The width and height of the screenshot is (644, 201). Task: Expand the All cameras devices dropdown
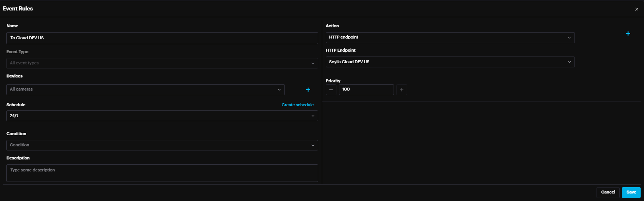pyautogui.click(x=145, y=89)
